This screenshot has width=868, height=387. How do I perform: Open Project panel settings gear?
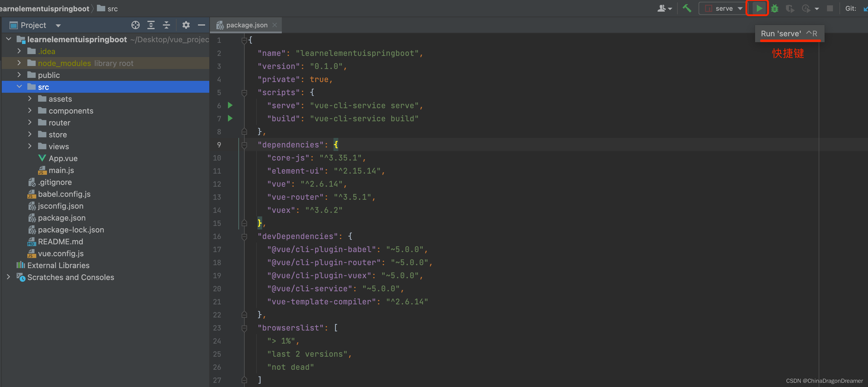click(186, 25)
